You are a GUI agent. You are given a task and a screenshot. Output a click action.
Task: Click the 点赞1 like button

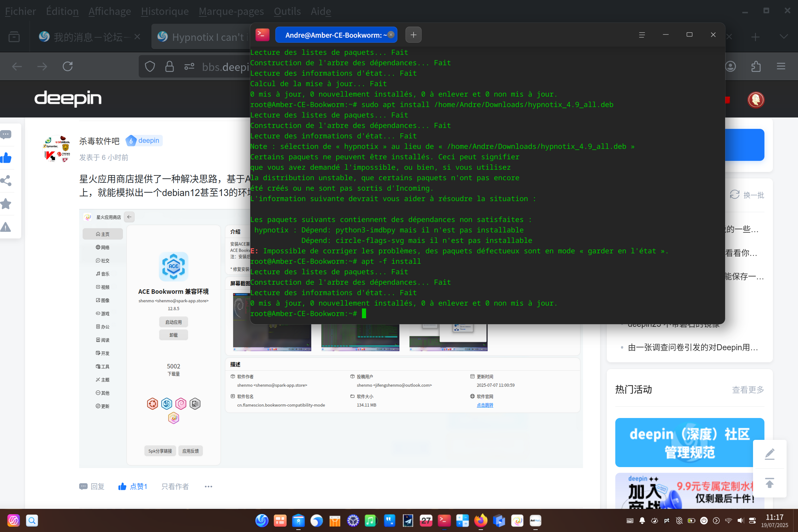[132, 486]
